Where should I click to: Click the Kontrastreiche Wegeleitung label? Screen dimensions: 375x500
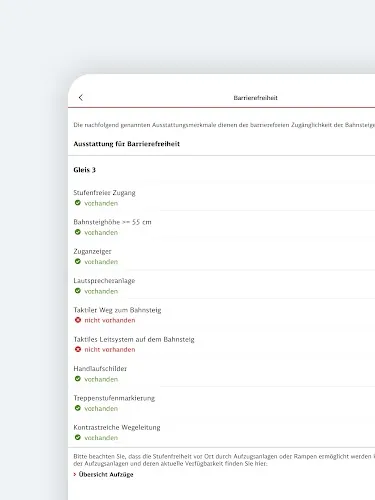coord(117,427)
